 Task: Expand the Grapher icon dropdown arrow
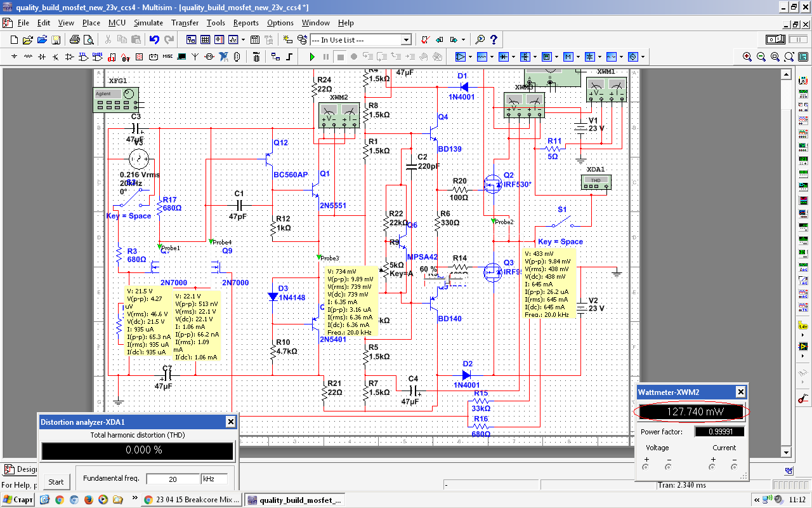coord(243,39)
